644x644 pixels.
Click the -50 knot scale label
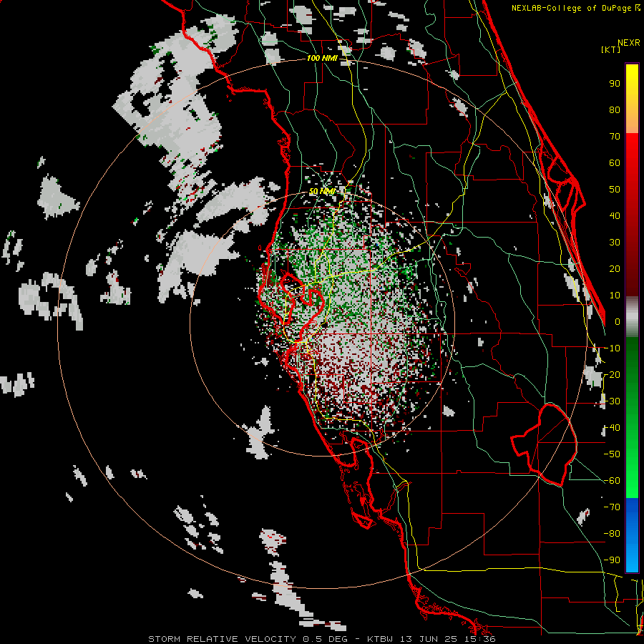[x=612, y=454]
